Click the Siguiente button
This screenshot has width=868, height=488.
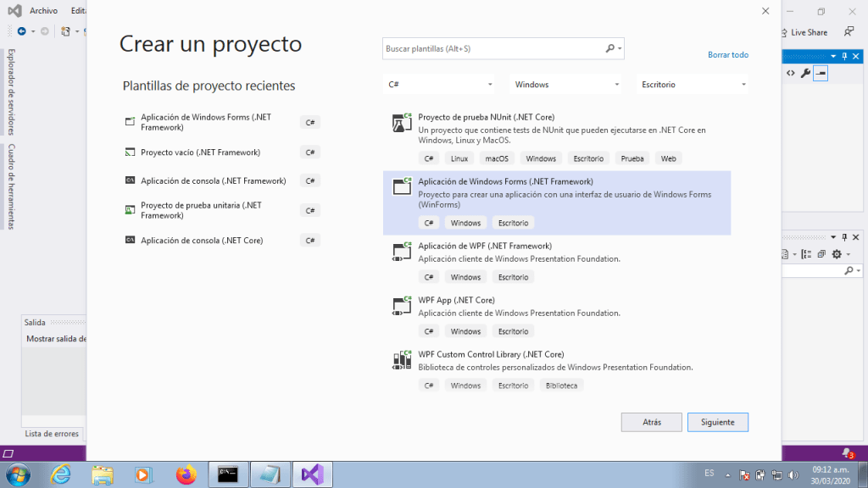(x=718, y=422)
